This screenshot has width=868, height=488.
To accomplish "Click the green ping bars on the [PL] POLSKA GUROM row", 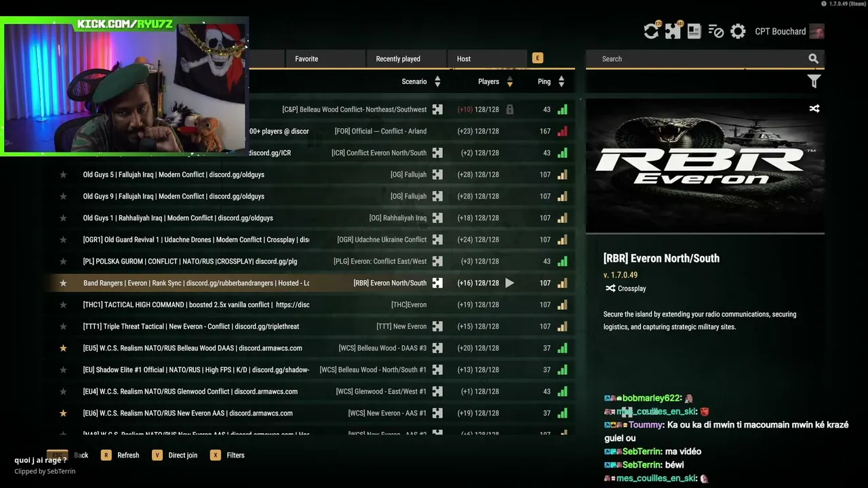I will (x=562, y=261).
